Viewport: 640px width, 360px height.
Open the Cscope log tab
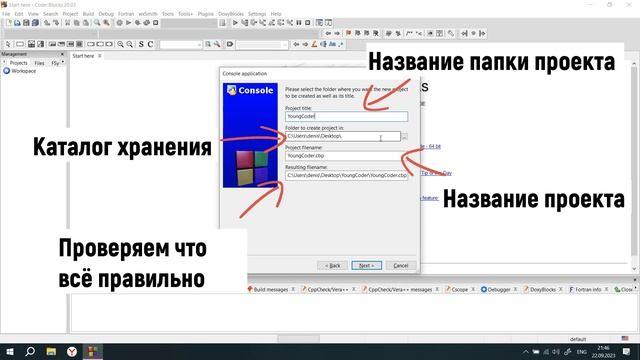(x=460, y=289)
